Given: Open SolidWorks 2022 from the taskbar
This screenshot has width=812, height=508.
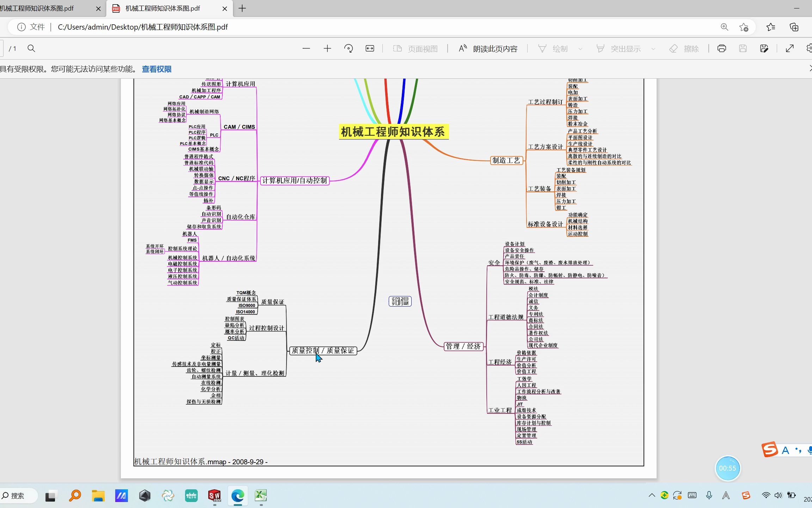Looking at the screenshot, I should 214,496.
